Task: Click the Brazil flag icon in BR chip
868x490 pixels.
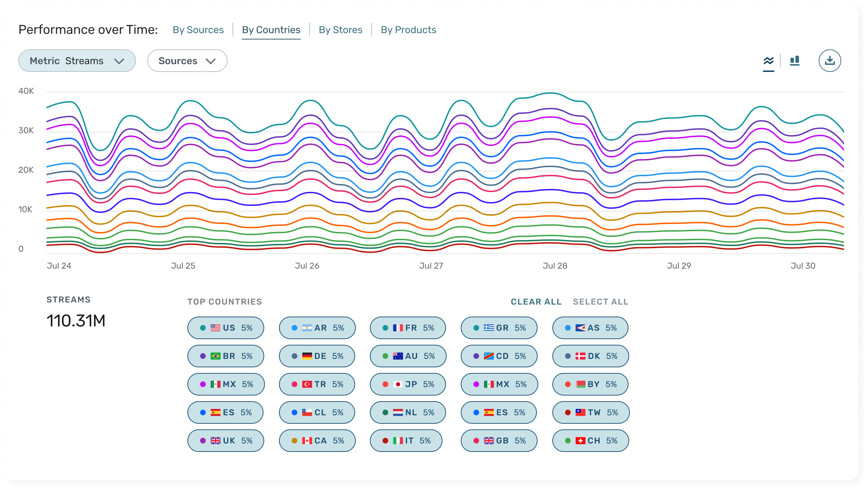Action: coord(215,356)
